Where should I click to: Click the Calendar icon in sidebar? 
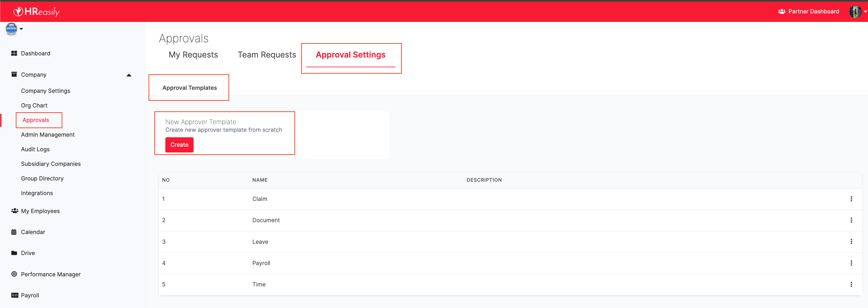coord(14,232)
